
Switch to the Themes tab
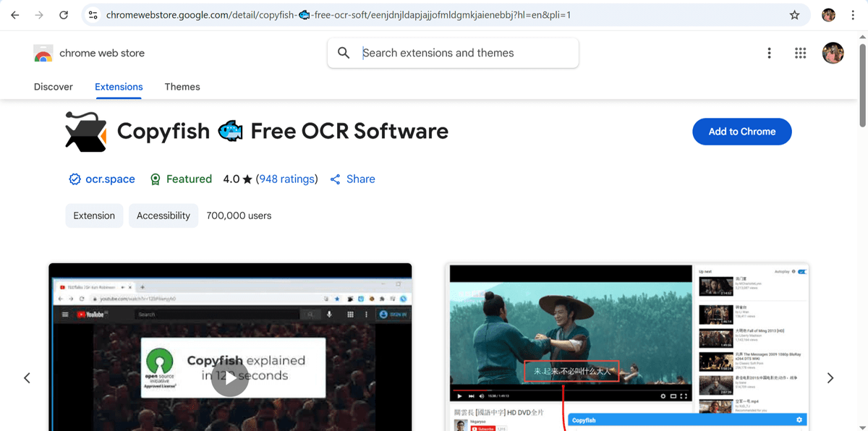[x=182, y=87]
